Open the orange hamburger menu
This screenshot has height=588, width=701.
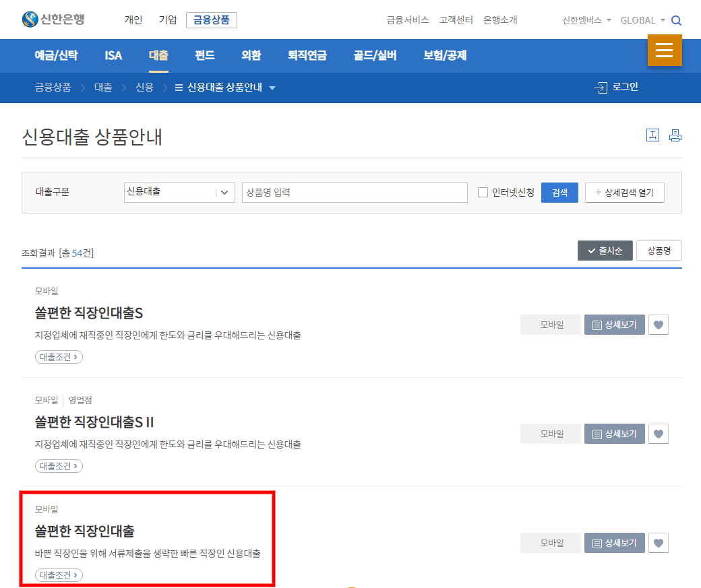click(x=665, y=50)
